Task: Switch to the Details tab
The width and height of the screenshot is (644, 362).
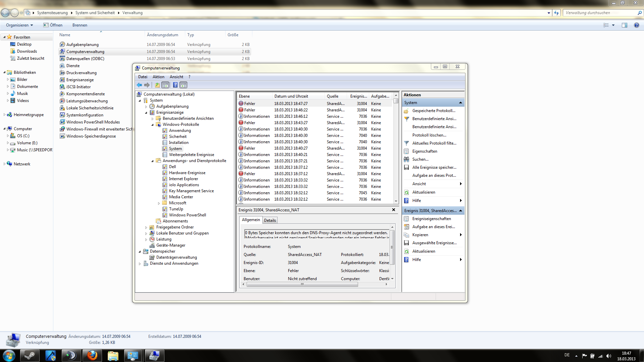Action: [x=270, y=220]
